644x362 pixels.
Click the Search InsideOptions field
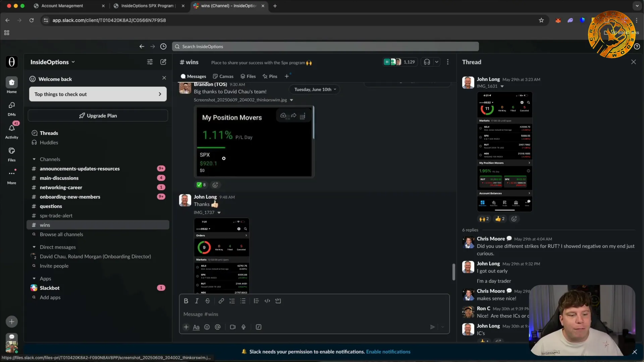point(325,47)
